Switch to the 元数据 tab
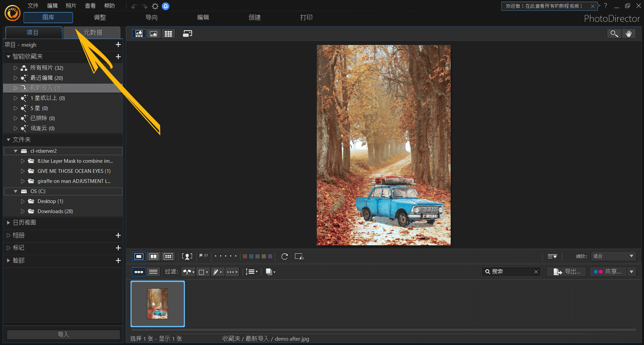Image resolution: width=644 pixels, height=345 pixels. click(x=93, y=33)
